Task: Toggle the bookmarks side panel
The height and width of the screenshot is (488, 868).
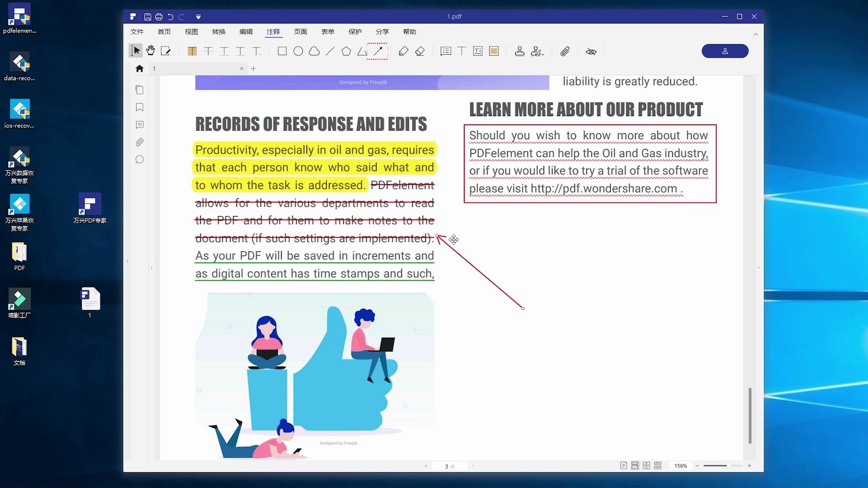Action: 140,107
